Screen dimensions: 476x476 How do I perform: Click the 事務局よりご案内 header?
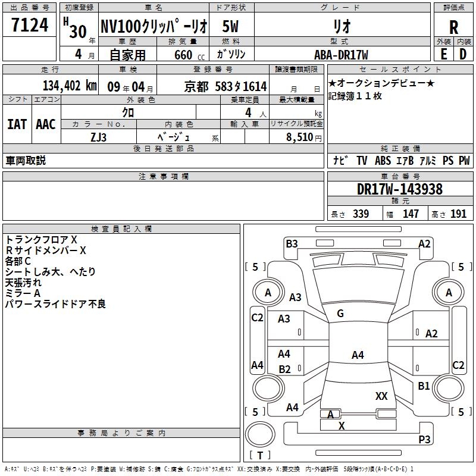coord(121,433)
